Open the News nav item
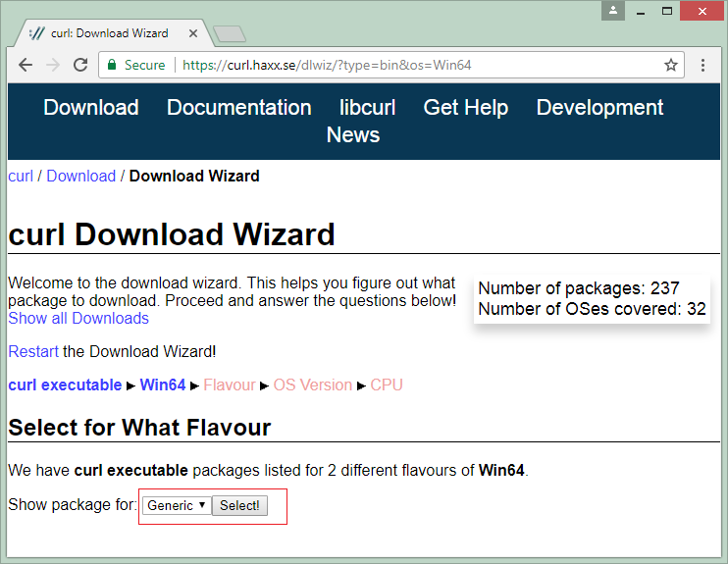 (353, 135)
